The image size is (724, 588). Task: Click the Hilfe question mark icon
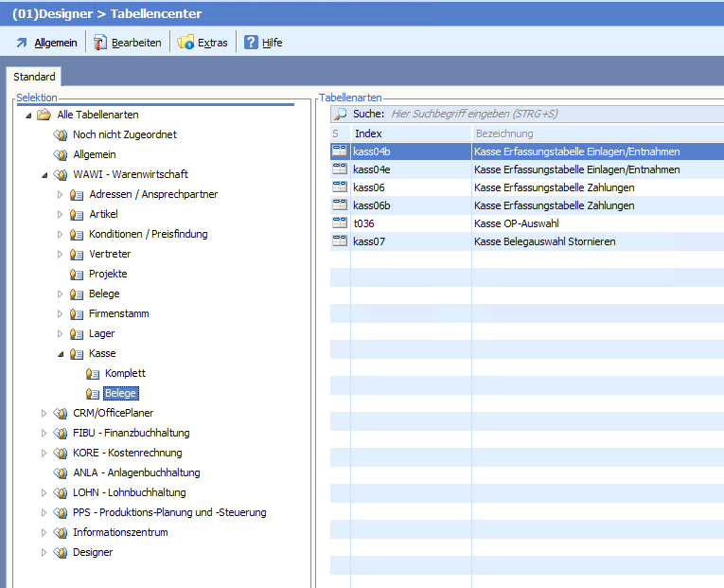251,43
